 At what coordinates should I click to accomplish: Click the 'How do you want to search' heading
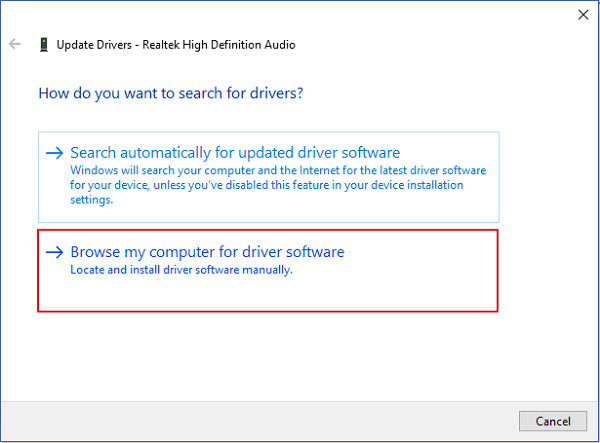[x=171, y=93]
